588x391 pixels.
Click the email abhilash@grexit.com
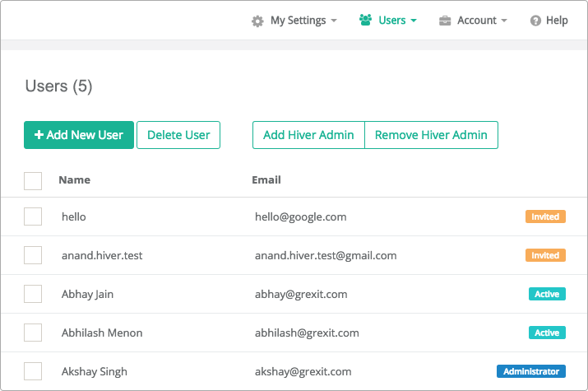pyautogui.click(x=307, y=333)
